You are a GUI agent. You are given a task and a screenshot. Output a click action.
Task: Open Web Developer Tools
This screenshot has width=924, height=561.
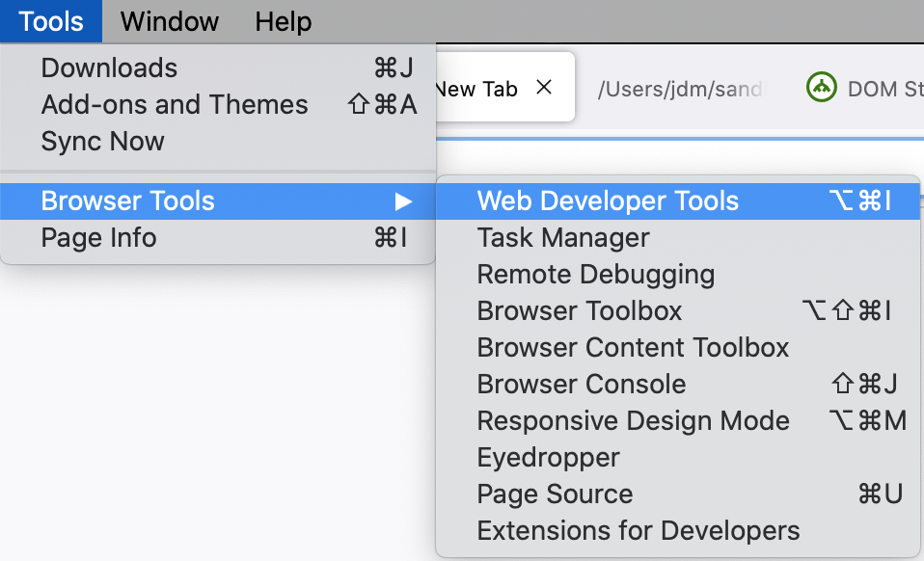[x=608, y=201]
